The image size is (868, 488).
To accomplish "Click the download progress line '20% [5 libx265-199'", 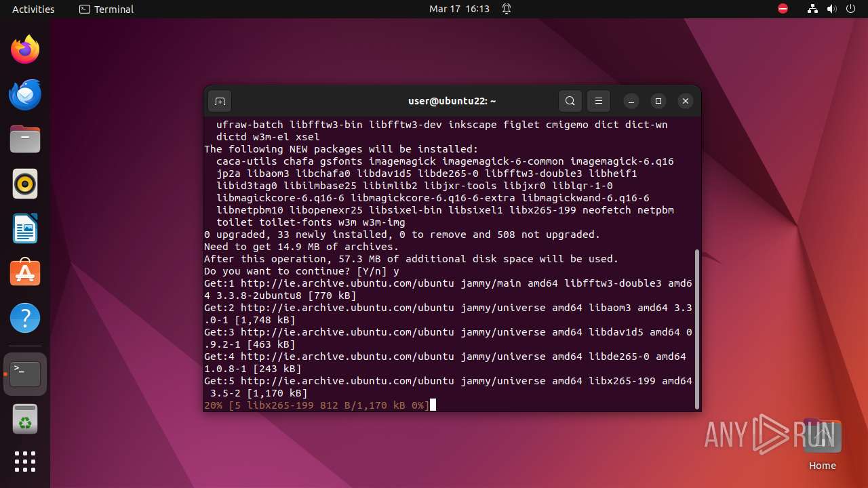I will coord(317,405).
